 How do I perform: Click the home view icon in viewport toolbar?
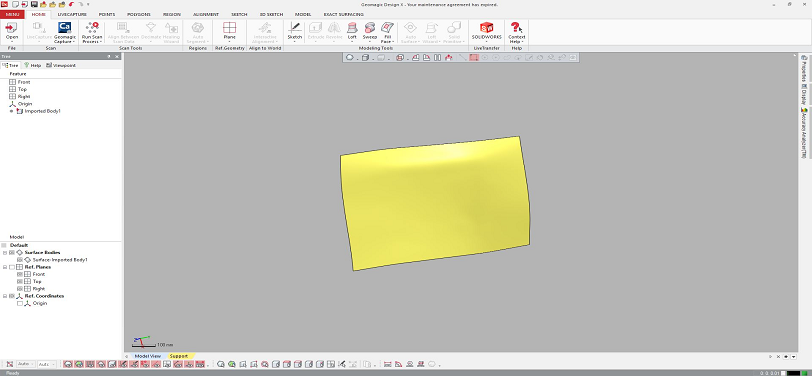448,57
